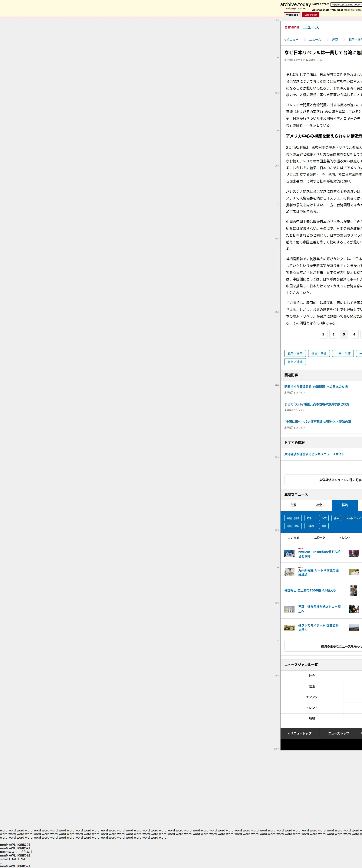The image size is (362, 868).
Task: Click the 残クレ my home story thumbnail
Action: pos(289,627)
